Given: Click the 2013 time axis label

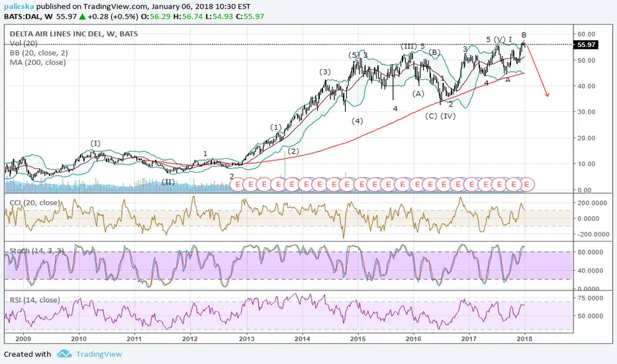Looking at the screenshot, I should click(247, 338).
